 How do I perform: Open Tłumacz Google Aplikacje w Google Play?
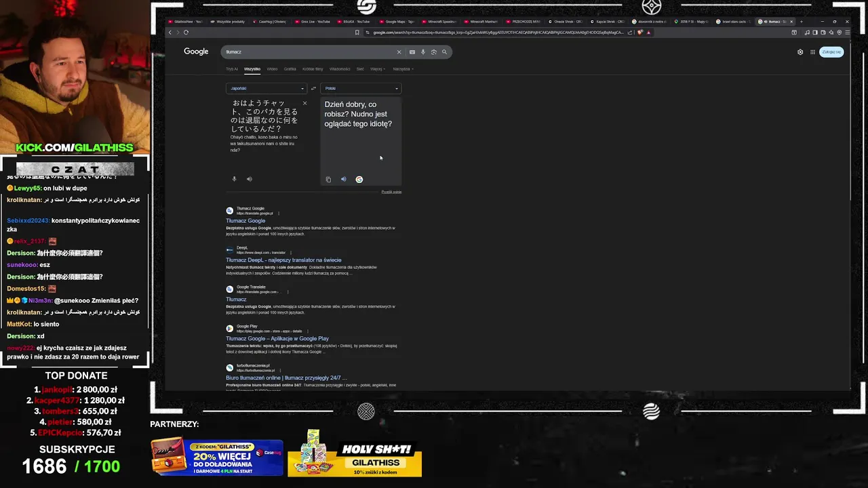click(277, 339)
